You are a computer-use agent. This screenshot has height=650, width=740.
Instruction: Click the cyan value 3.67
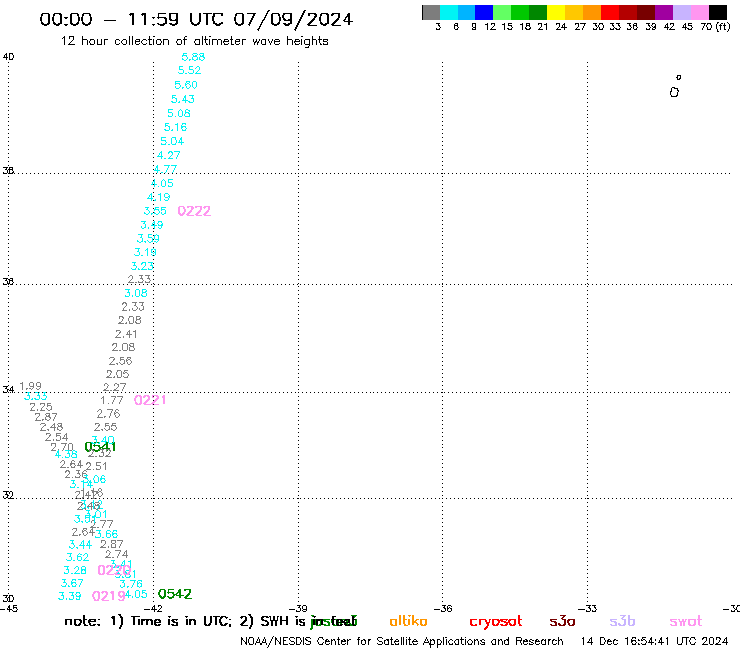(72, 583)
